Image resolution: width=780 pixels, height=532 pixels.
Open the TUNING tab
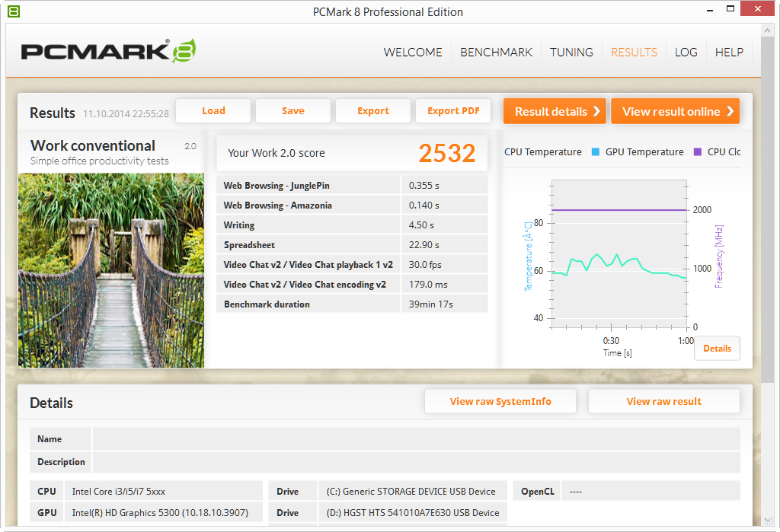pos(571,53)
